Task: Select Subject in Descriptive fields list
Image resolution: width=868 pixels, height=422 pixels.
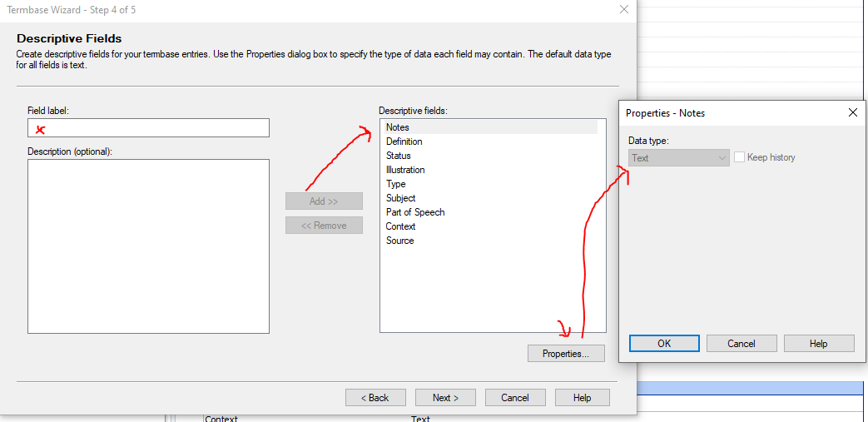Action: pos(401,198)
